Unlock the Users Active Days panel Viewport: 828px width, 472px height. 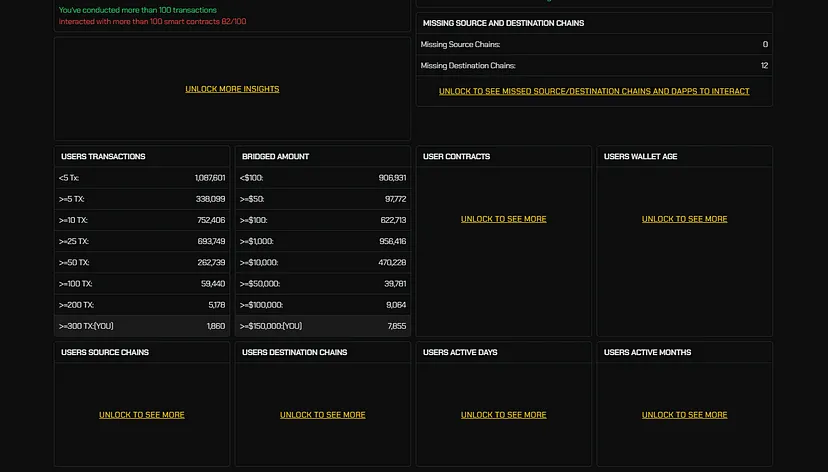(x=503, y=415)
